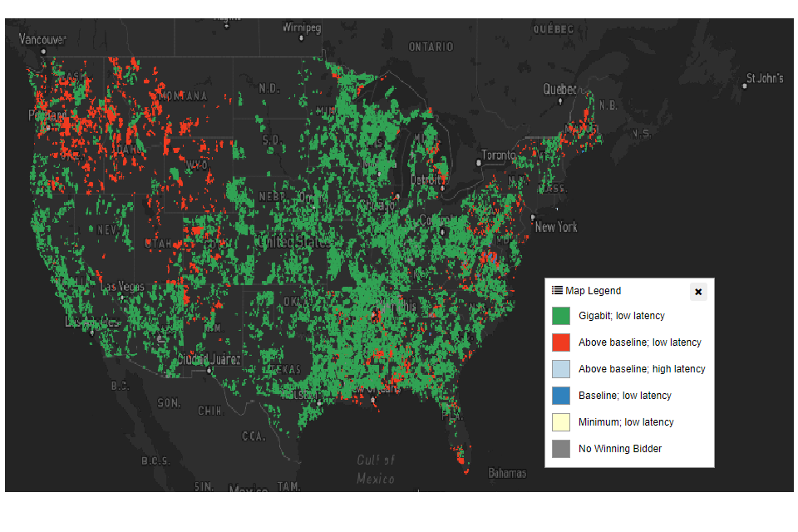
Task: Select the red Above baseline swatch
Action: 561,342
